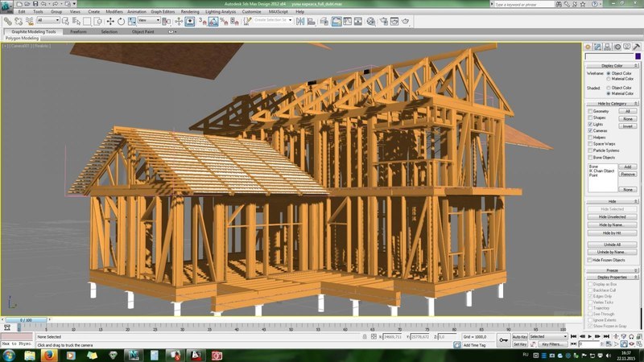
Task: Open the Rendering menu
Action: (190, 11)
